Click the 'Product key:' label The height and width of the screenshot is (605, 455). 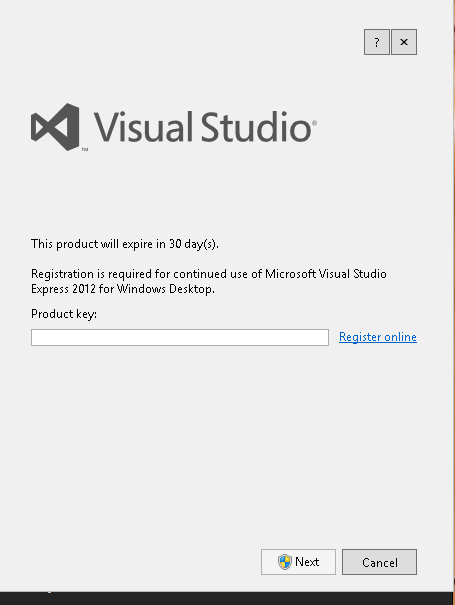(x=64, y=314)
